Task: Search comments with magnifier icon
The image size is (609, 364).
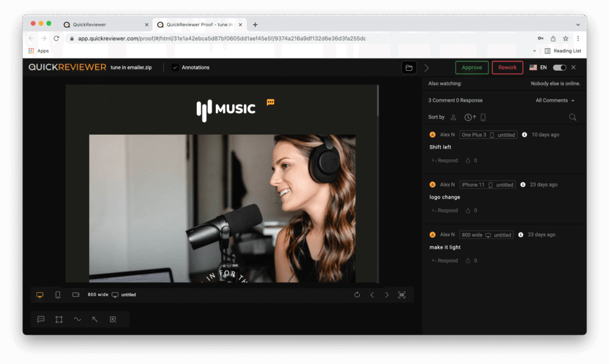Action: tap(573, 117)
